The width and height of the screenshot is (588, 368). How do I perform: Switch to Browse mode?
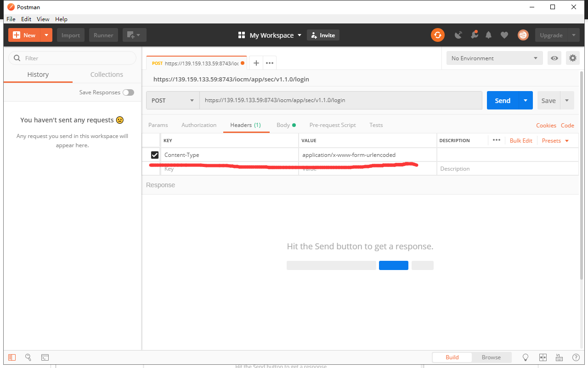click(x=491, y=357)
